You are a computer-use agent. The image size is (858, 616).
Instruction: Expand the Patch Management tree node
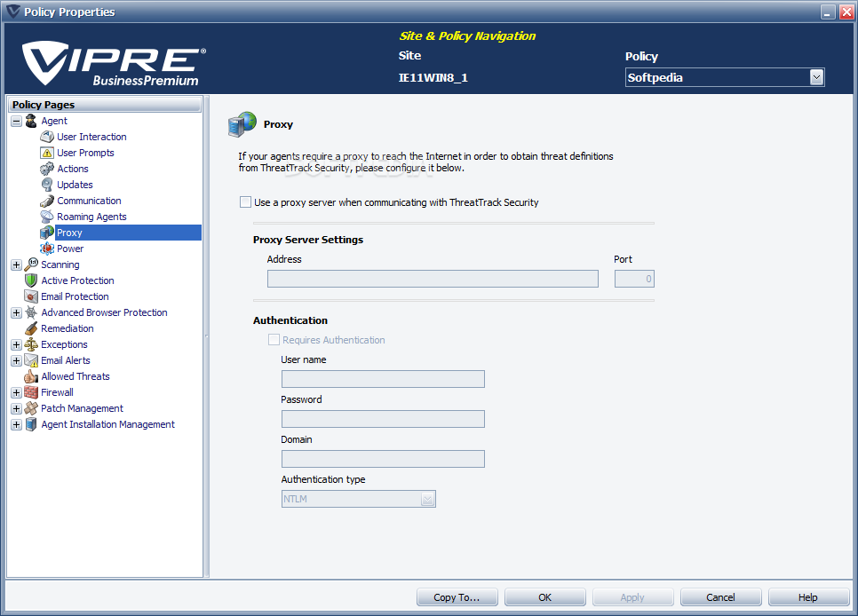point(16,408)
